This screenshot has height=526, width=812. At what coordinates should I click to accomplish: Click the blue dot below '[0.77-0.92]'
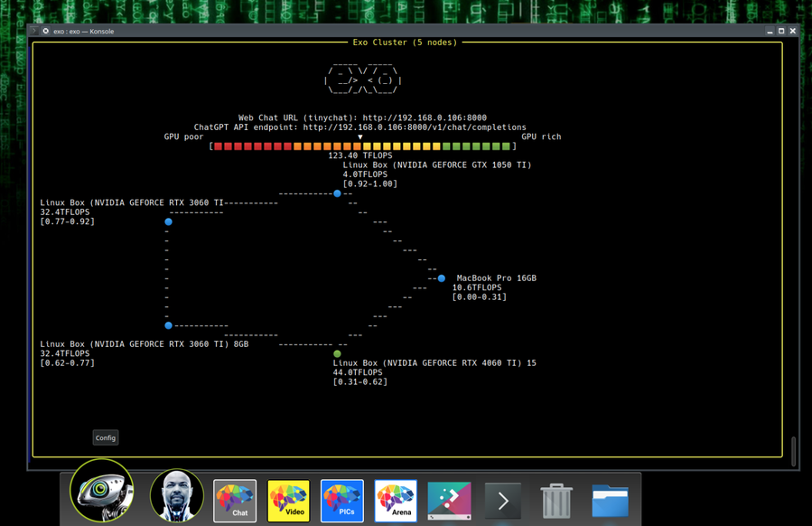pos(168,221)
